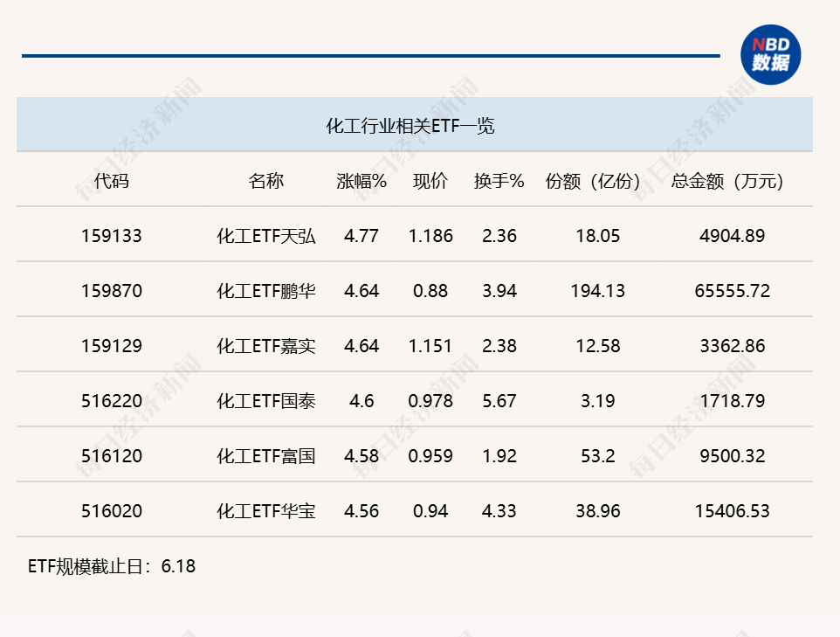Select shares cell 12.58

pos(598,346)
